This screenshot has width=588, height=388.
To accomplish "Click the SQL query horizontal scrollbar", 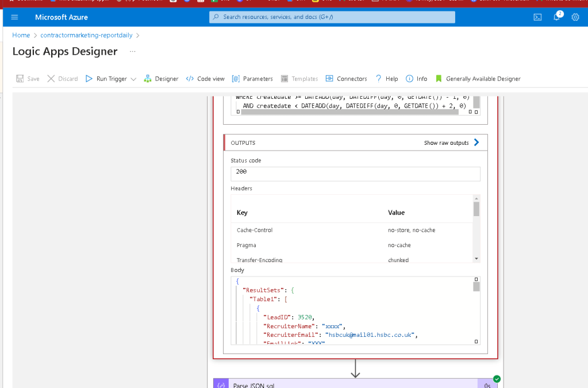I will tap(349, 112).
